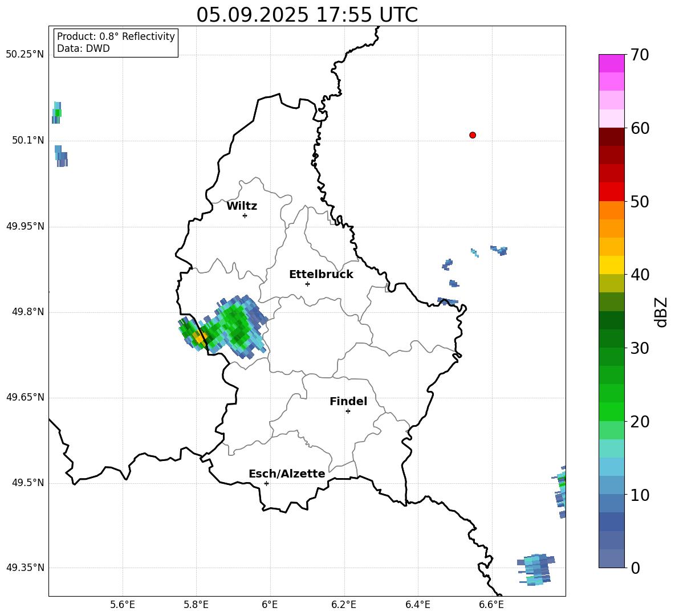
Task: Click the light blue echo patch in the southeast corner
Action: click(535, 569)
